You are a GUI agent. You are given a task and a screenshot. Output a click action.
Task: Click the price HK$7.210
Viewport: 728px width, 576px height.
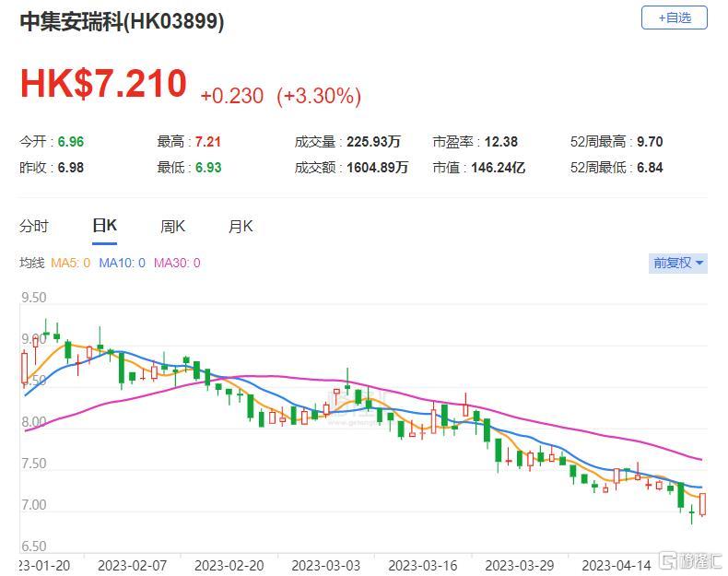[x=103, y=84]
